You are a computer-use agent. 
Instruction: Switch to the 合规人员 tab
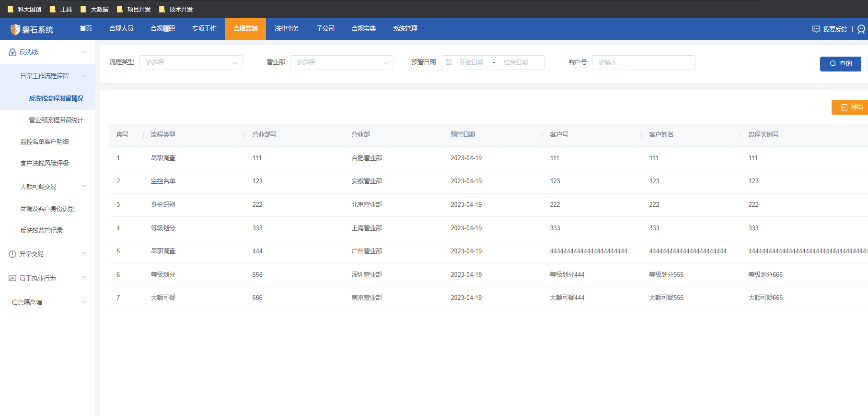coord(121,29)
